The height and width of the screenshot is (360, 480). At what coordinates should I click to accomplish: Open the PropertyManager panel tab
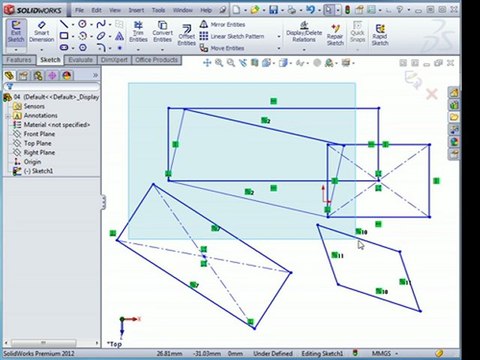click(23, 76)
